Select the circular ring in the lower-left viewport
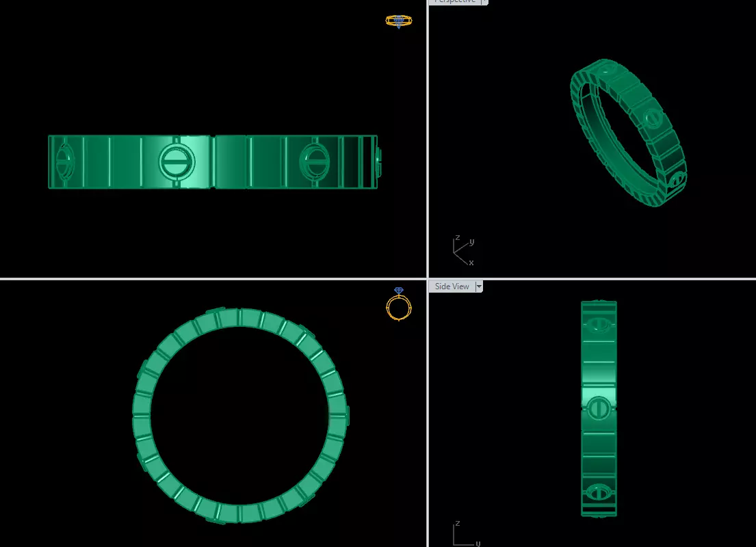 (x=240, y=416)
